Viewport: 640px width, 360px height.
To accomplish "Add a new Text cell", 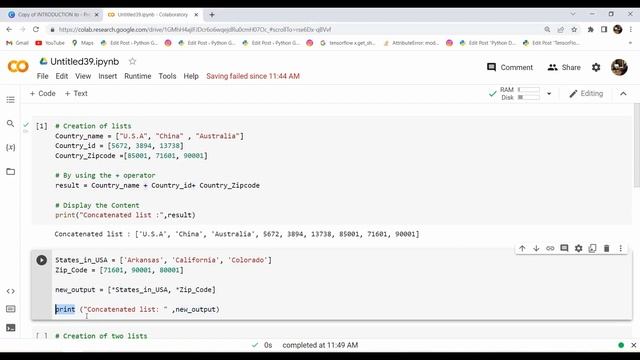I will pyautogui.click(x=76, y=93).
